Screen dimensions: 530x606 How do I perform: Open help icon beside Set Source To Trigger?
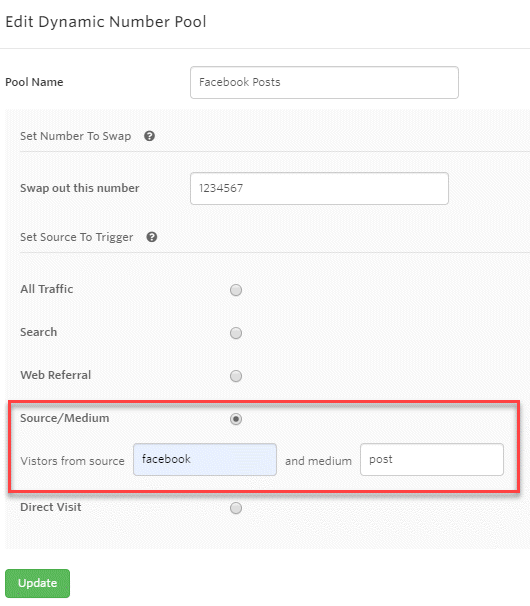pos(152,237)
